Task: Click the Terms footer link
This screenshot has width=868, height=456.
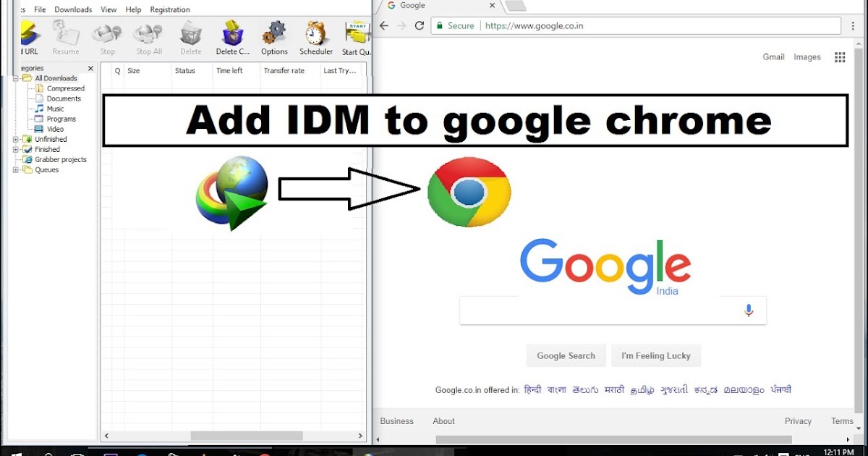Action: (842, 421)
